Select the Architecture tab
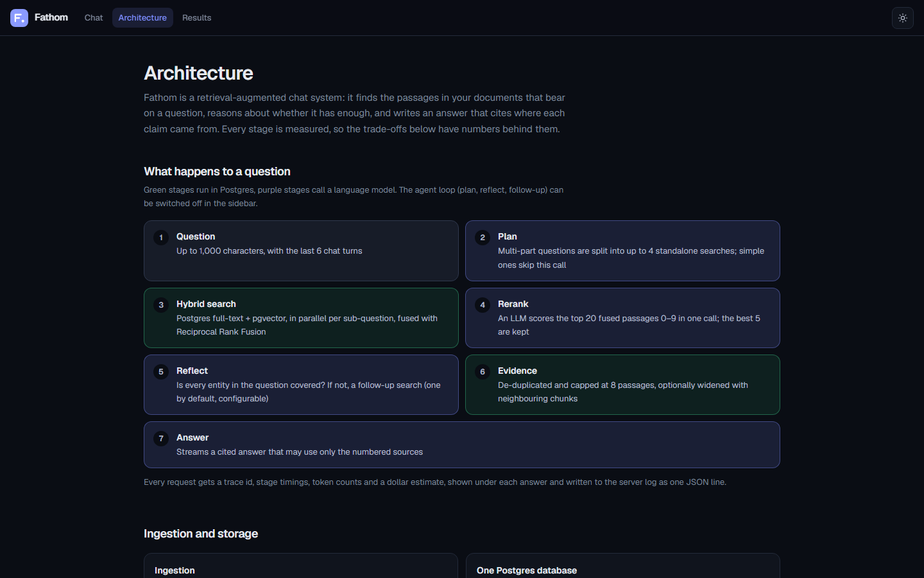The image size is (924, 578). [142, 18]
